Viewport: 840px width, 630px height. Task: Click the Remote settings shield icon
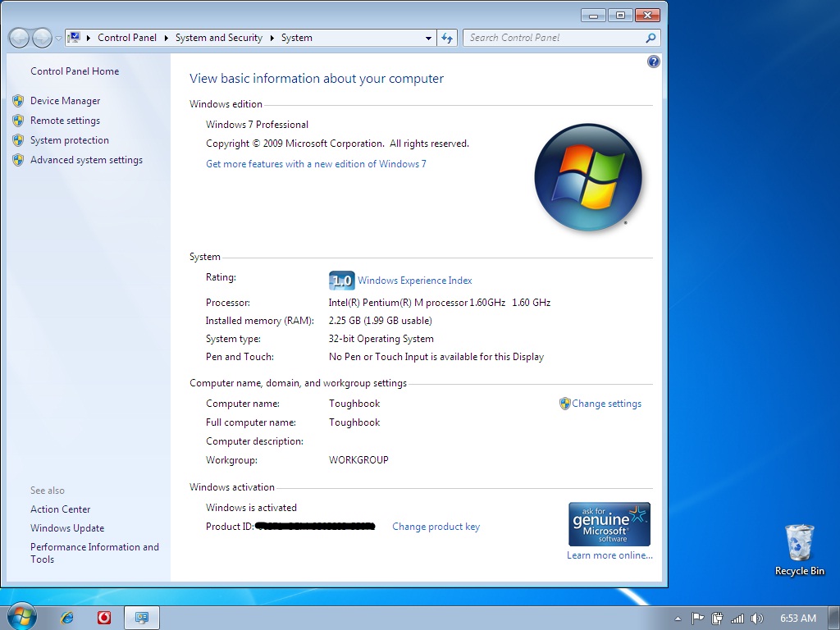[18, 121]
